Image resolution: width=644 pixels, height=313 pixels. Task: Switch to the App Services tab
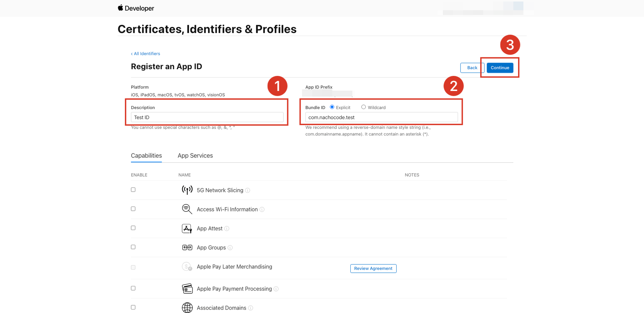click(x=195, y=156)
